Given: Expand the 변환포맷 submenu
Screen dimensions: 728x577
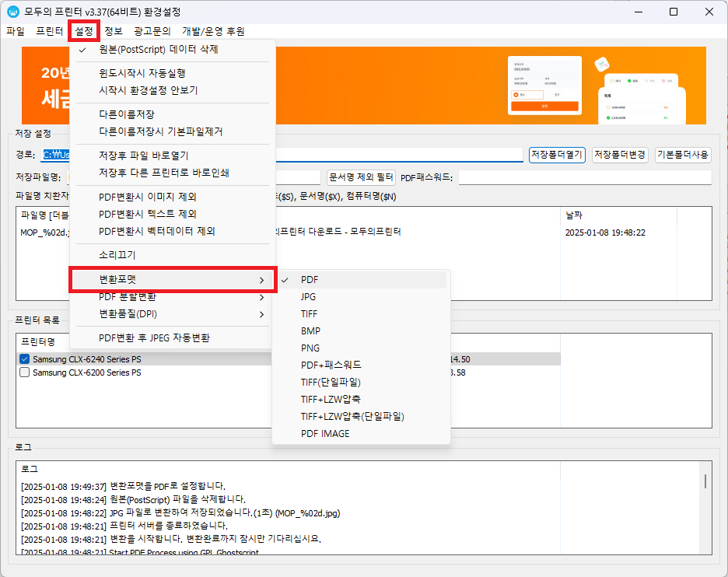Looking at the screenshot, I should 172,279.
